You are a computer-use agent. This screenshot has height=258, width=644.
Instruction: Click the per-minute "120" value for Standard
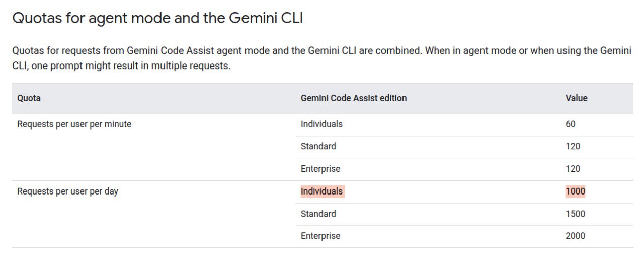[x=573, y=146]
